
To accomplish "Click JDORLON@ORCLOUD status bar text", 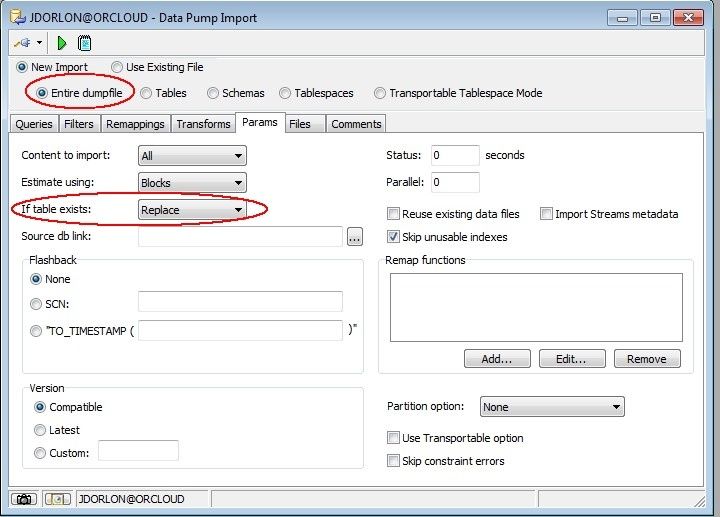I will click(132, 499).
